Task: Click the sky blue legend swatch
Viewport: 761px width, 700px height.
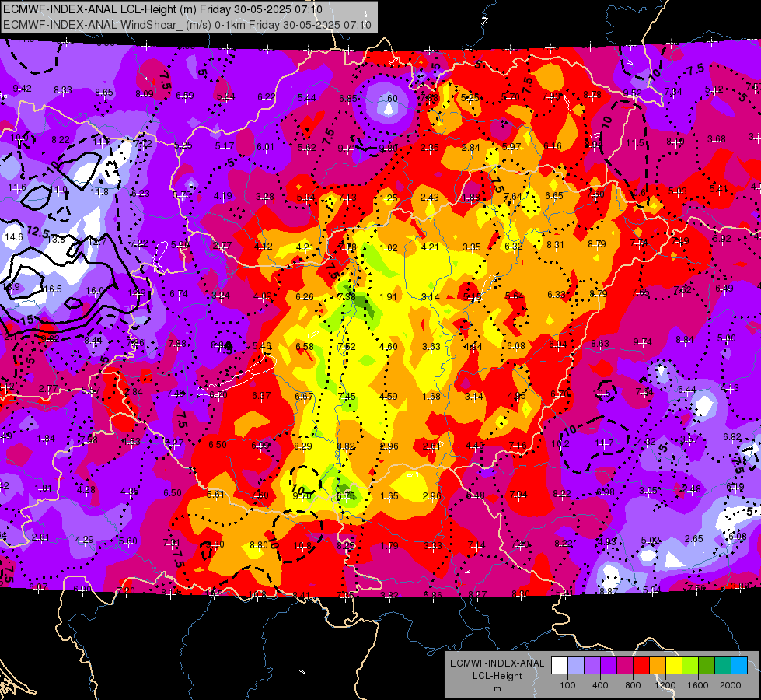Action: click(739, 665)
